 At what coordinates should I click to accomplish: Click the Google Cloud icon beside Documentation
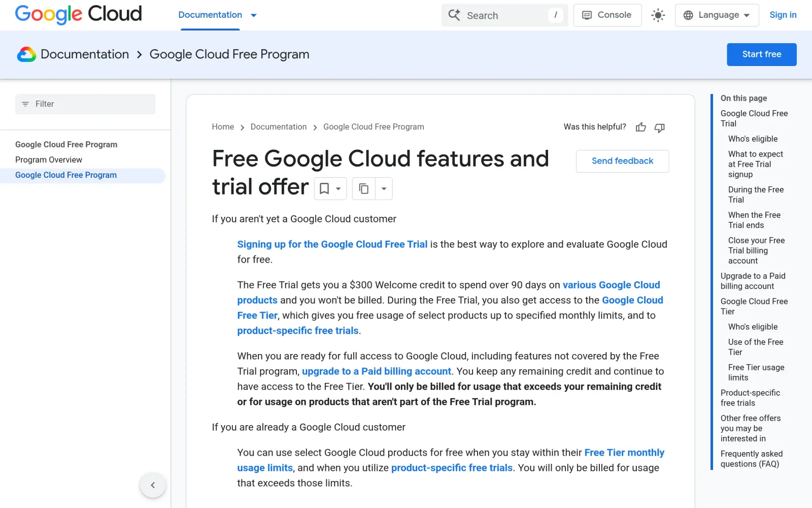pos(26,54)
